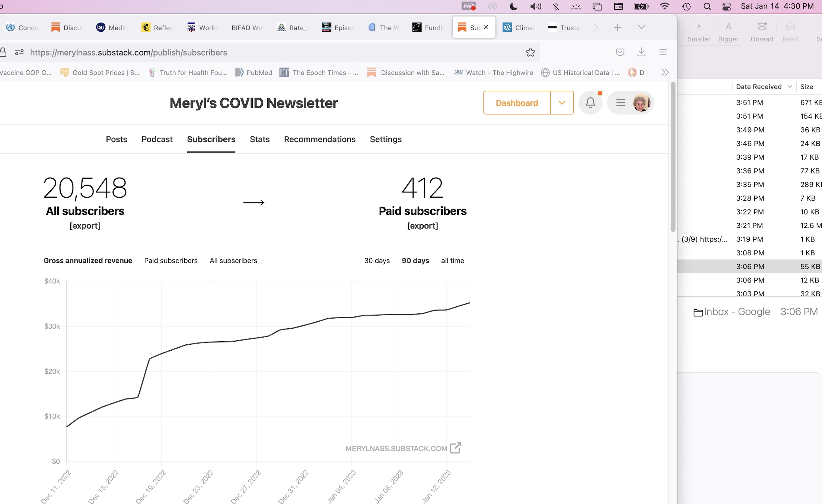Open the Firefox downloads arrow icon

pos(641,52)
